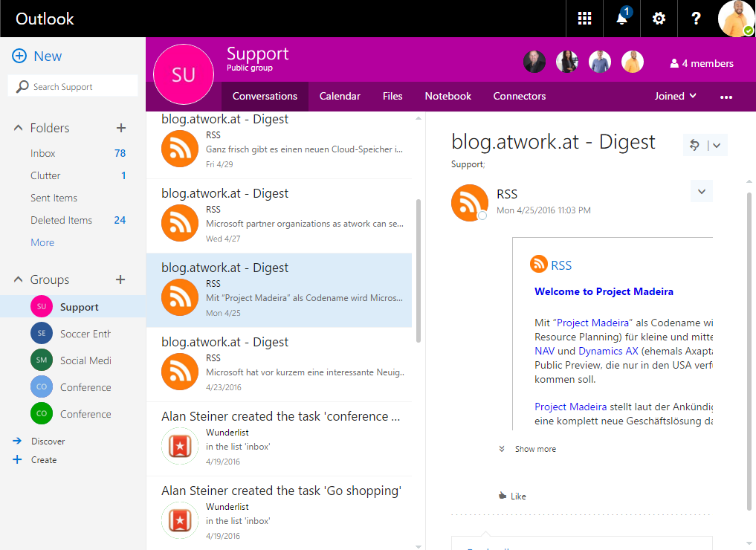Screen dimensions: 756x550
Task: Open the notifications bell
Action: (x=622, y=19)
